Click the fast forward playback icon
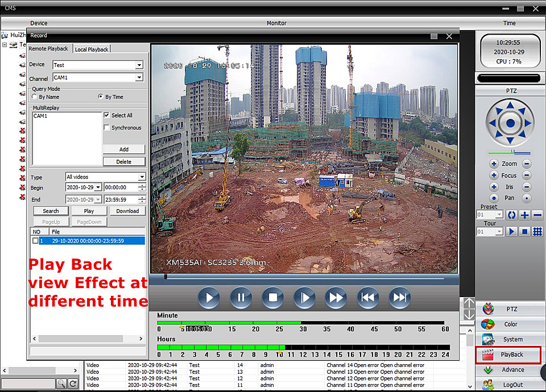546x392 pixels. point(336,297)
